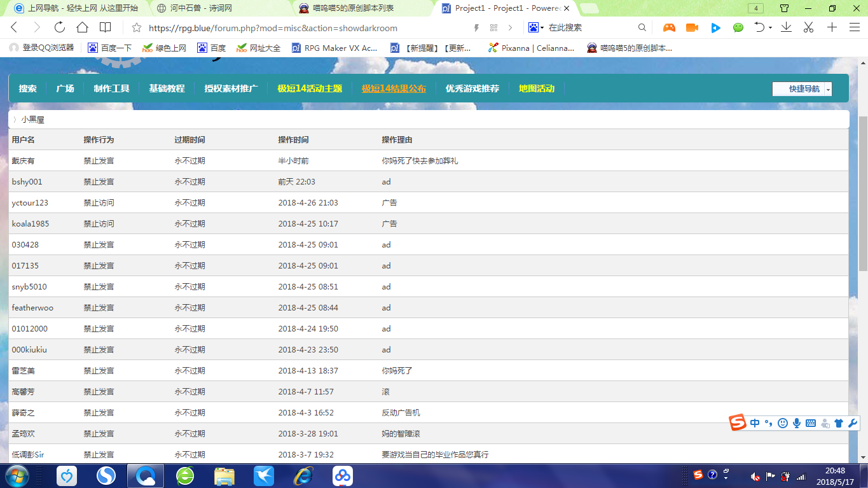
Task: Open the green WeChat icon
Action: click(x=738, y=27)
